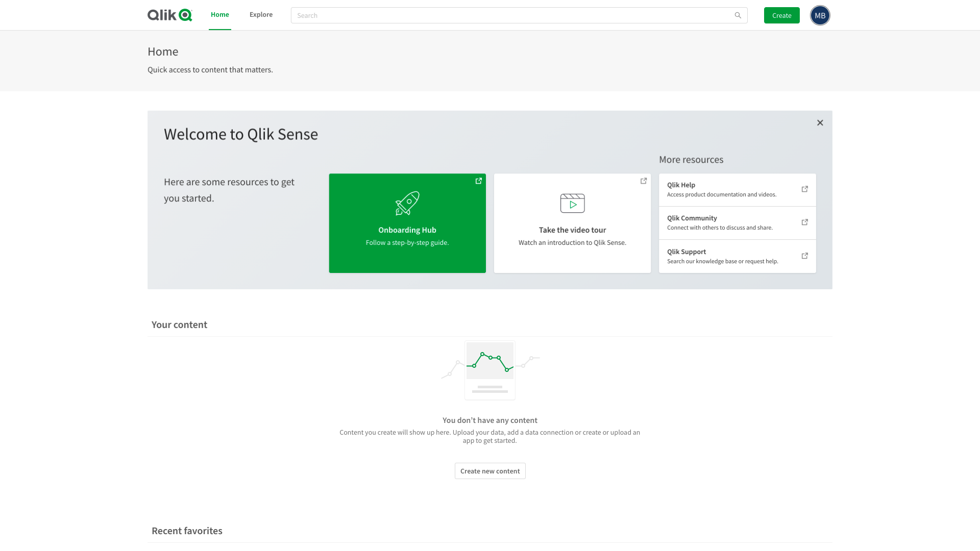Click the video tour play icon
The height and width of the screenshot is (551, 980).
click(x=572, y=204)
